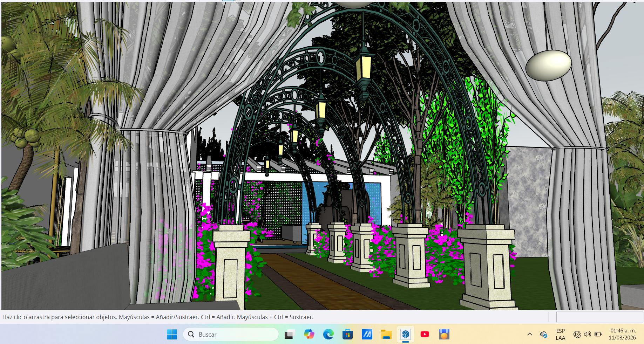This screenshot has width=644, height=344.
Task: Click the last pinned taskbar icon after YouTube
Action: pyautogui.click(x=444, y=335)
